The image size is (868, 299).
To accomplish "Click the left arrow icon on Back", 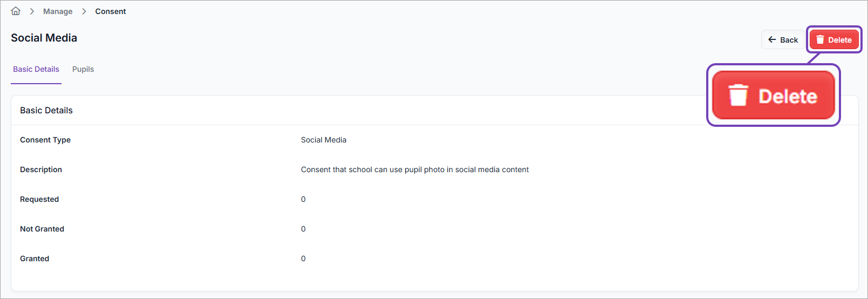I will pyautogui.click(x=772, y=40).
